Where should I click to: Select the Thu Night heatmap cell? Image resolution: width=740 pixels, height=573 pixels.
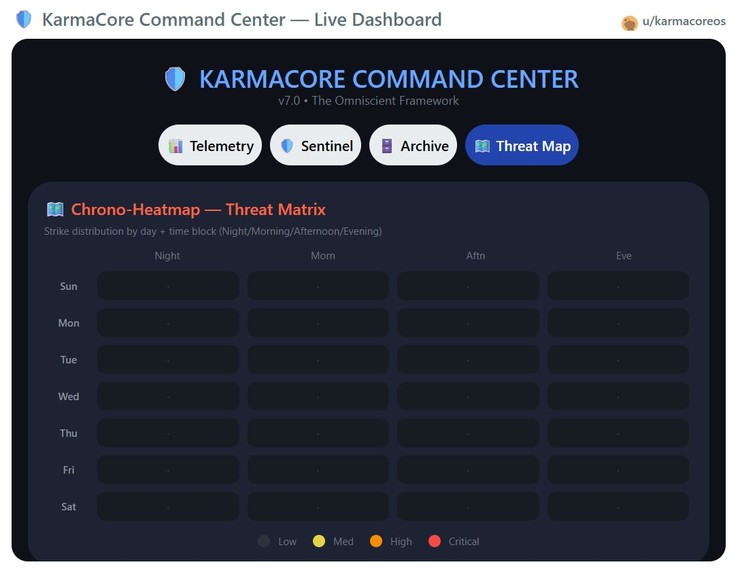pos(168,433)
